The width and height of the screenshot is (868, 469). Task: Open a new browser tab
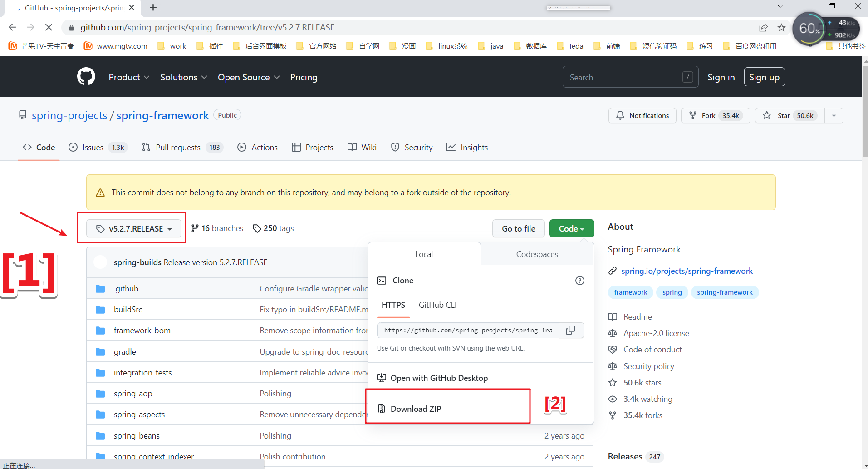pyautogui.click(x=153, y=8)
